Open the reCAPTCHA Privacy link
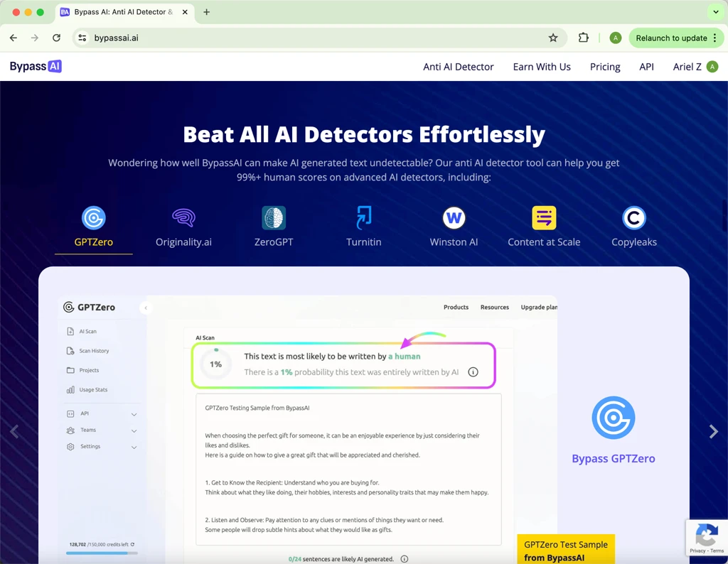The width and height of the screenshot is (728, 564). pos(697,551)
